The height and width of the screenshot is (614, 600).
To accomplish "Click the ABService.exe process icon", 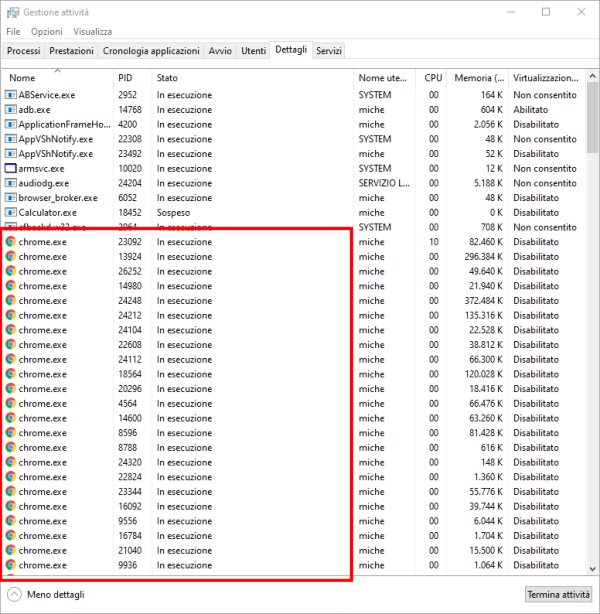I will point(11,95).
